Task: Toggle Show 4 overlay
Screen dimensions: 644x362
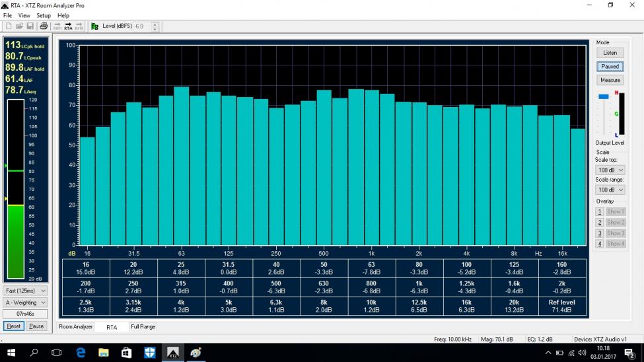Action: [x=615, y=244]
